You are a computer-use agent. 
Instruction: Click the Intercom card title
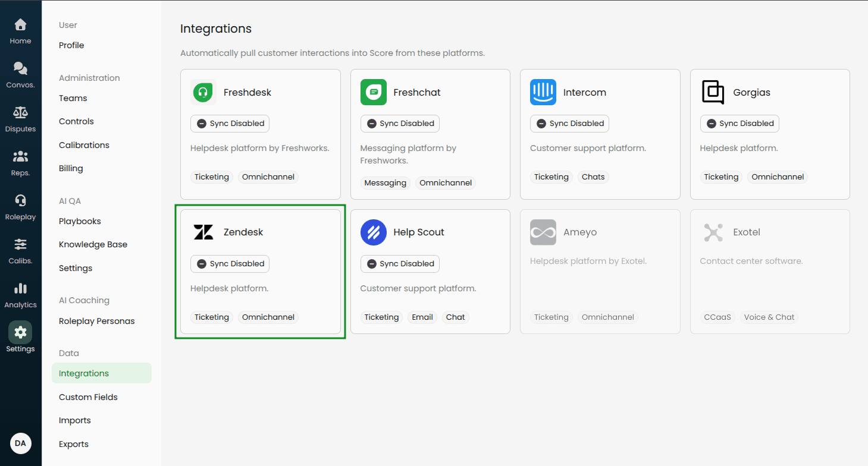click(x=585, y=92)
